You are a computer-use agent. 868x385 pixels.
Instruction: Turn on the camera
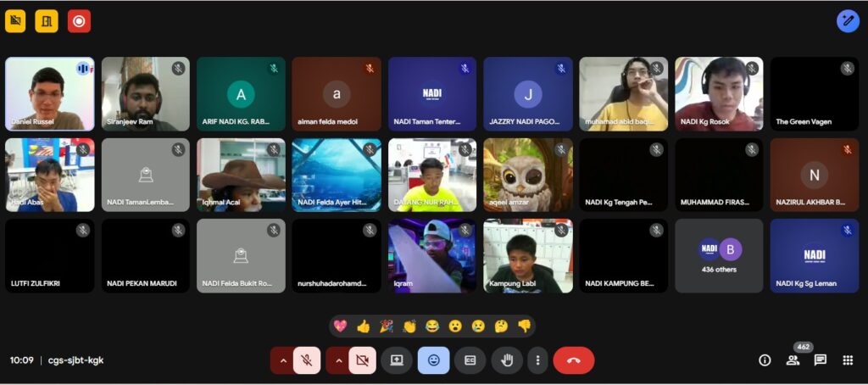[x=362, y=360]
